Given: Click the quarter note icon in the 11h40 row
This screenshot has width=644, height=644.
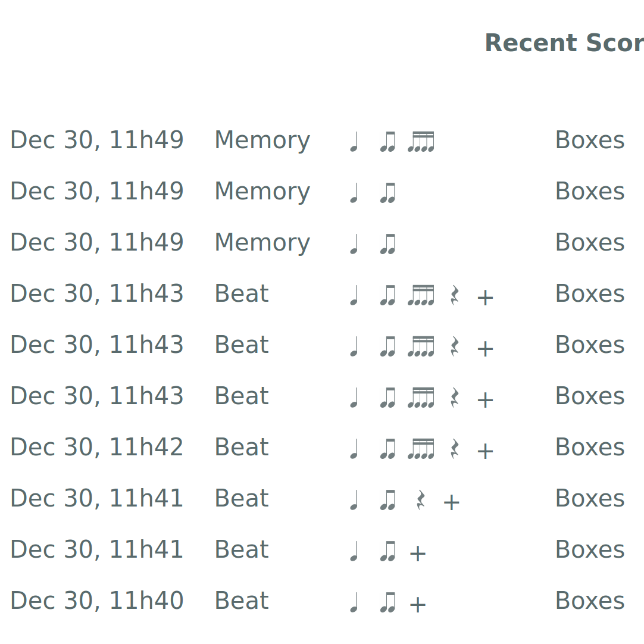Looking at the screenshot, I should 354,602.
